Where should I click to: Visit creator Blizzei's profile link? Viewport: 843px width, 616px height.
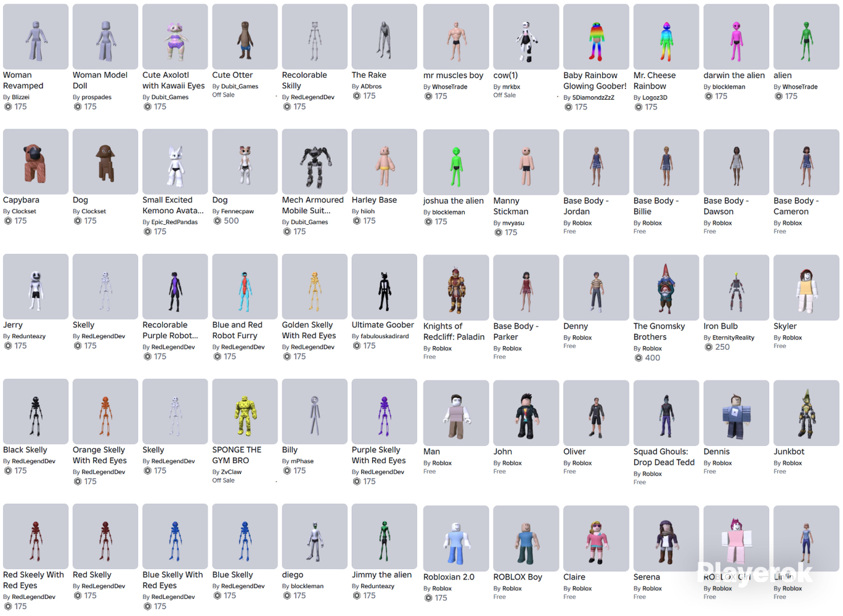(20, 97)
